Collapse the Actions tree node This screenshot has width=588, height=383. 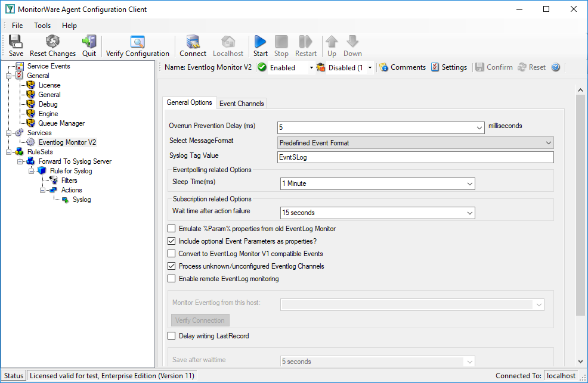point(42,190)
